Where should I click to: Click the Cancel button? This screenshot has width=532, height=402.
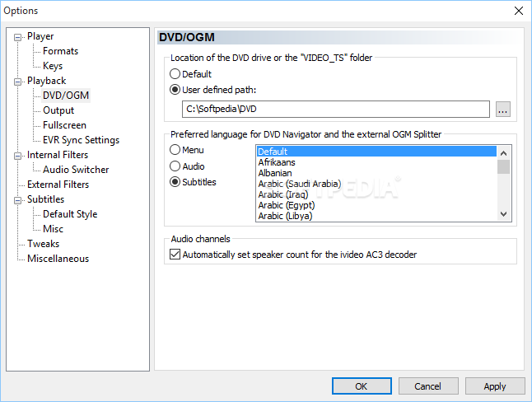click(428, 386)
